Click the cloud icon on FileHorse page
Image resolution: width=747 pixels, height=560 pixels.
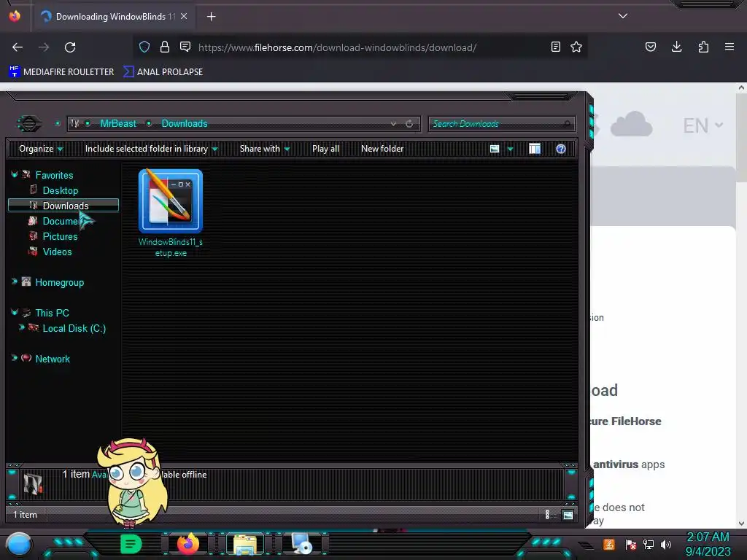[631, 124]
